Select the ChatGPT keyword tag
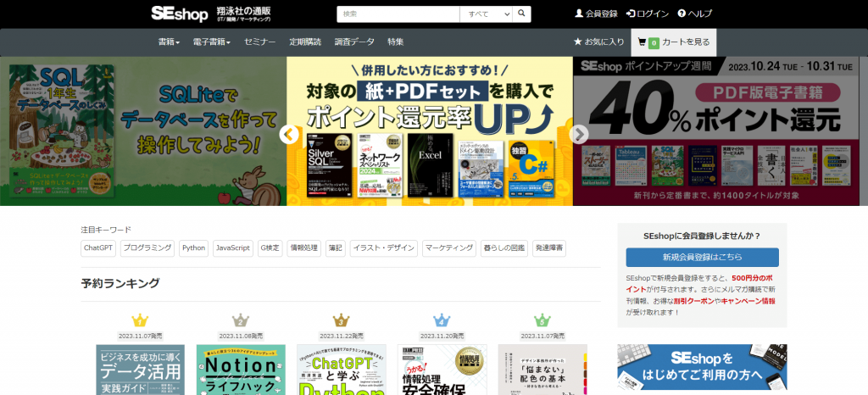The height and width of the screenshot is (395, 868). [98, 248]
